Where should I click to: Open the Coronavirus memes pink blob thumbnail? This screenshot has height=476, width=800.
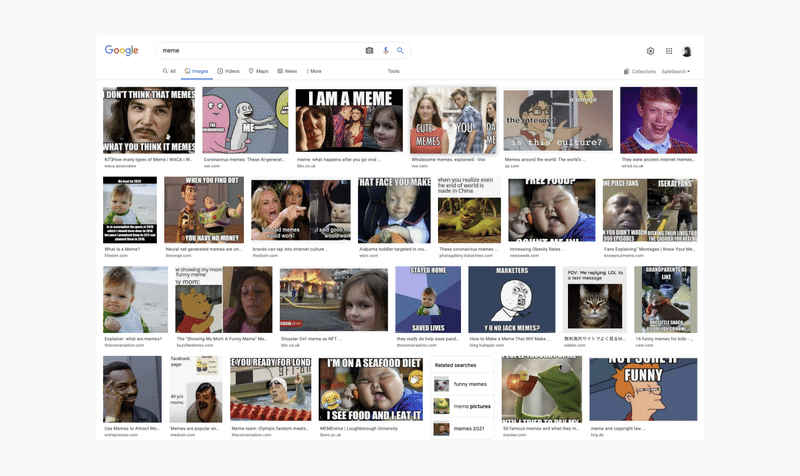(245, 120)
